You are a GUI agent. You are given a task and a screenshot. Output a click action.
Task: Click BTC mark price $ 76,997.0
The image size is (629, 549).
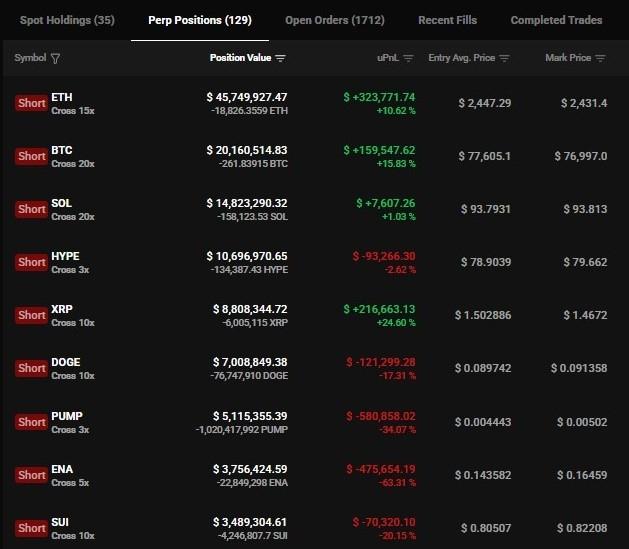coord(581,156)
